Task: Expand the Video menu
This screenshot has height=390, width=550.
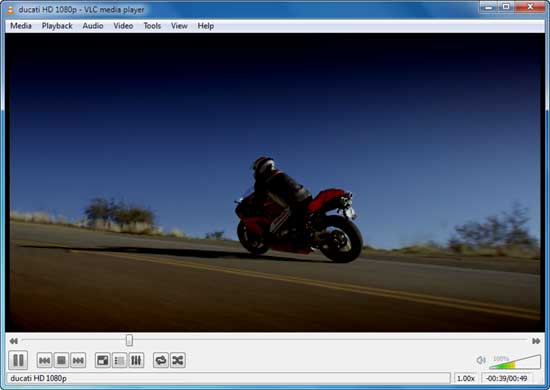Action: click(x=123, y=26)
